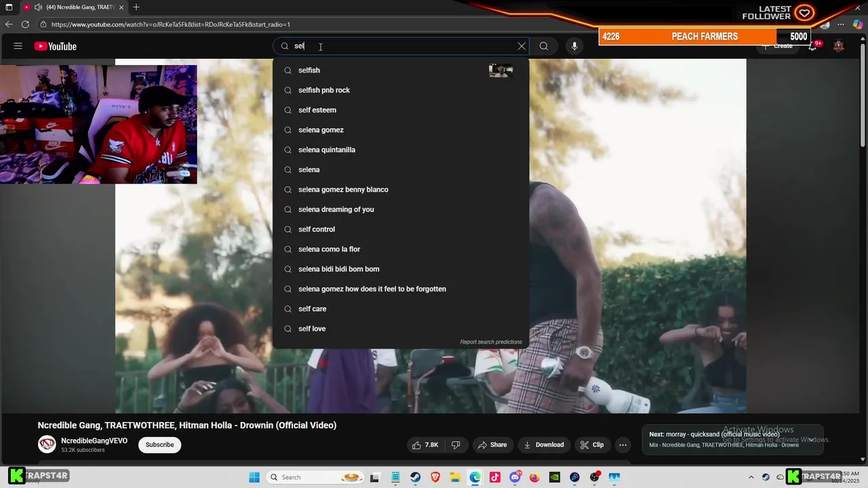Viewport: 868px width, 488px height.
Task: Open a new browser tab
Action: click(136, 7)
